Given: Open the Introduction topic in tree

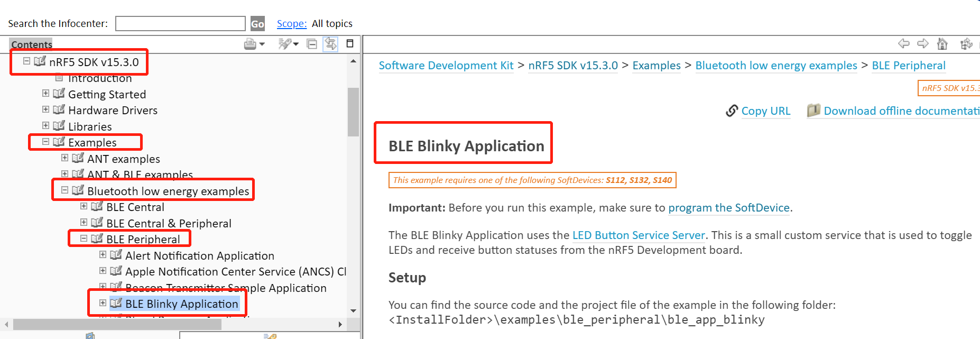Looking at the screenshot, I should click(100, 78).
